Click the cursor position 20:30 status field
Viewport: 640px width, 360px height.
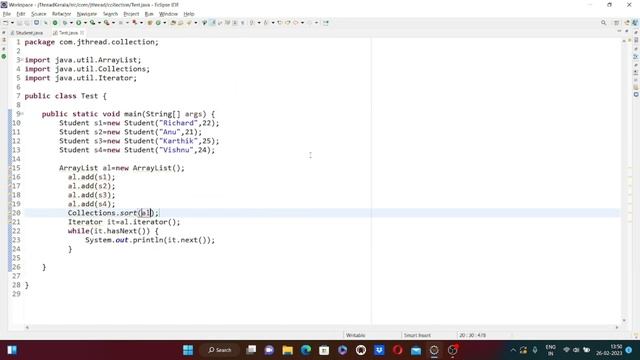(x=472, y=335)
